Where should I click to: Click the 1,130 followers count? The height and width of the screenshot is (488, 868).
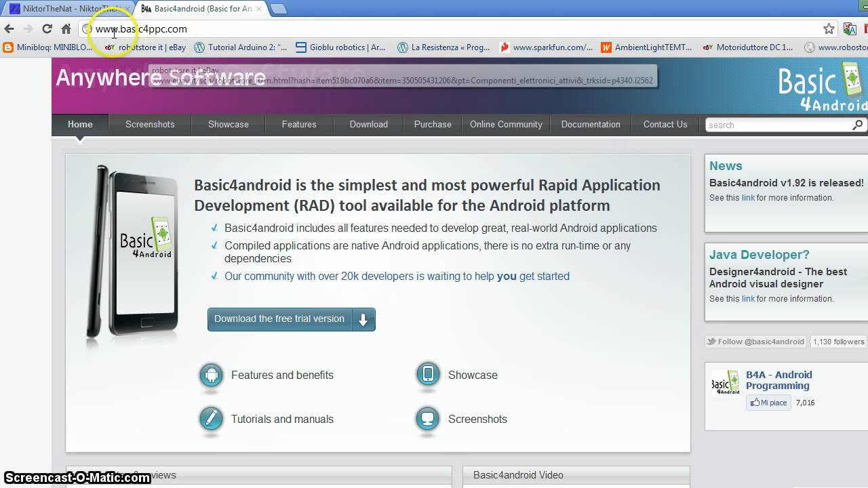point(839,342)
